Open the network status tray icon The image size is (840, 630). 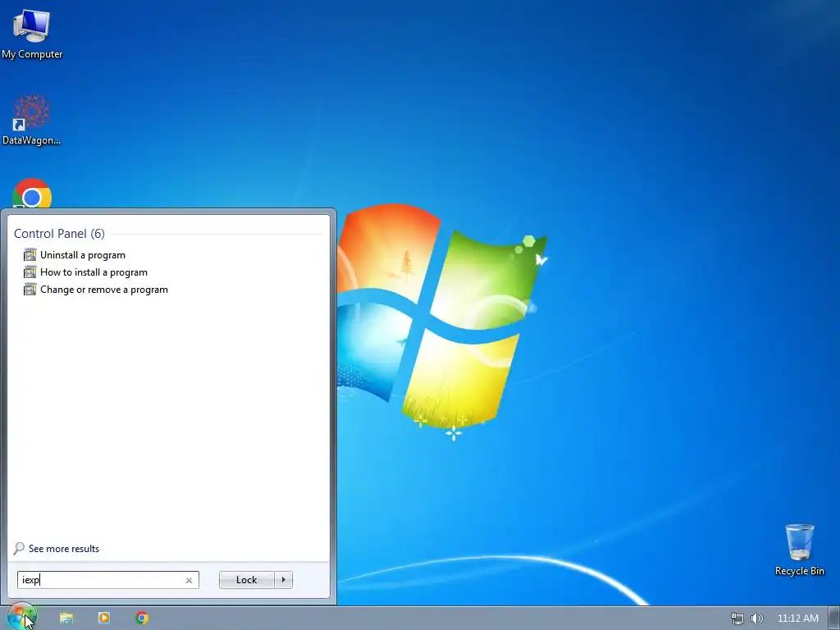pyautogui.click(x=737, y=619)
